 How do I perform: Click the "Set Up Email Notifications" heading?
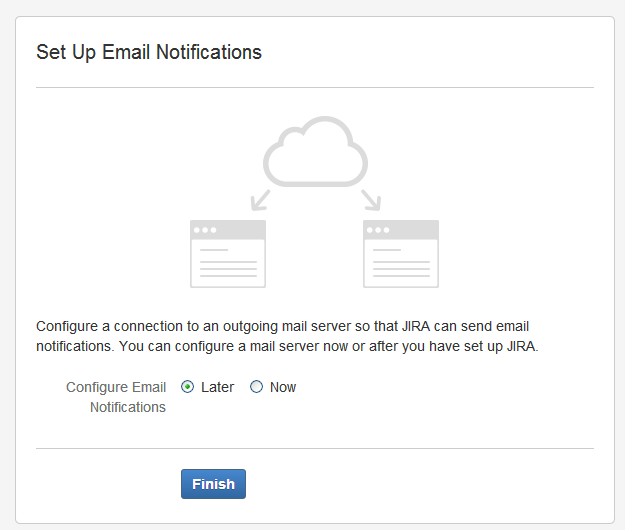pos(149,53)
